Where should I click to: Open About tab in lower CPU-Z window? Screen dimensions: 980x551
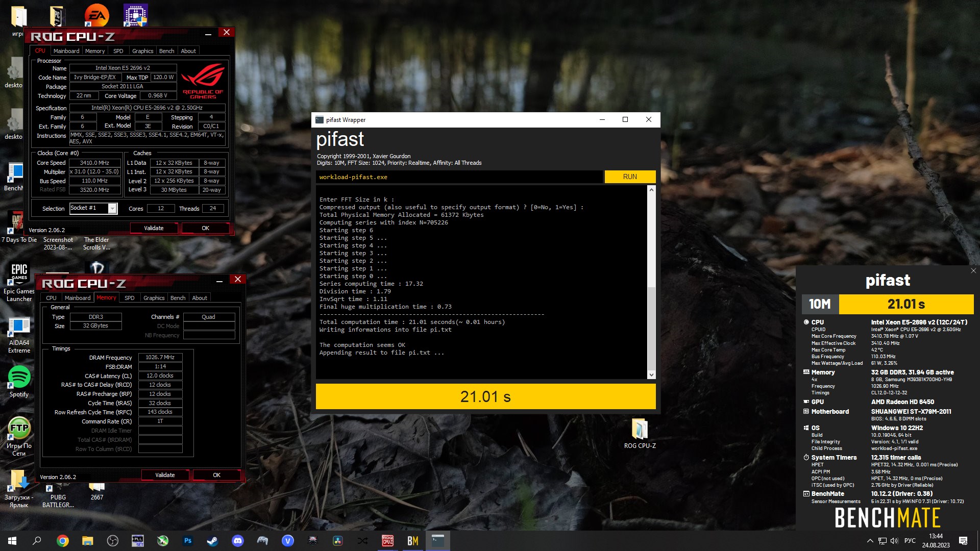[x=200, y=298]
